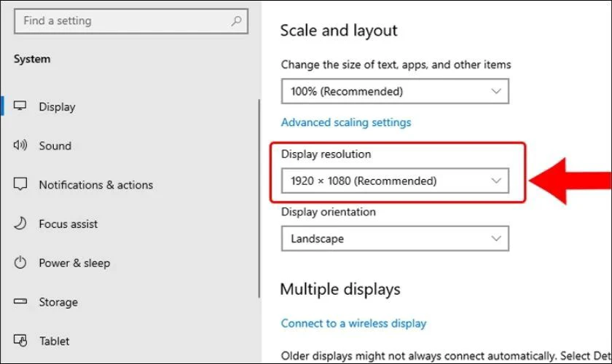Switch to the Tablet text label
The image size is (612, 364).
tap(54, 341)
